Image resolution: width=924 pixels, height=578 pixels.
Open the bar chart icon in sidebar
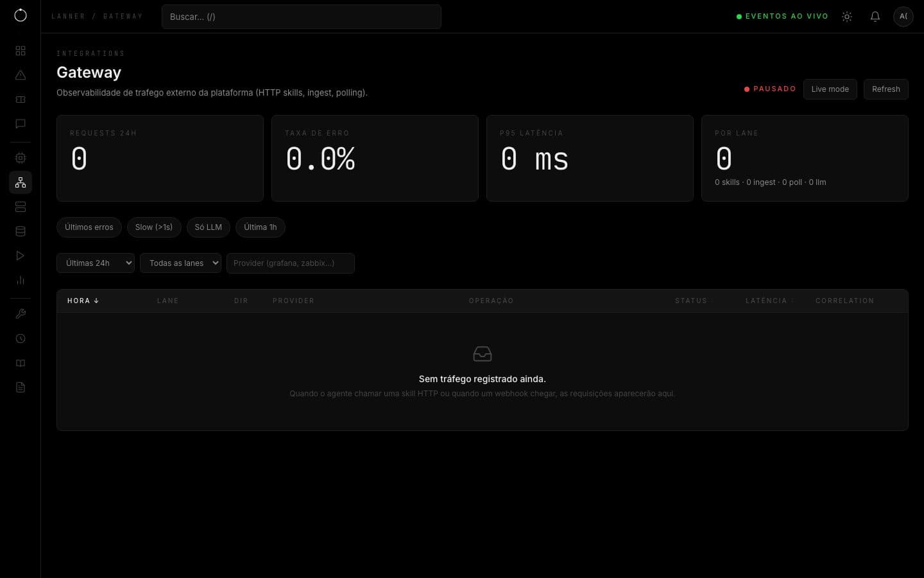coord(21,280)
